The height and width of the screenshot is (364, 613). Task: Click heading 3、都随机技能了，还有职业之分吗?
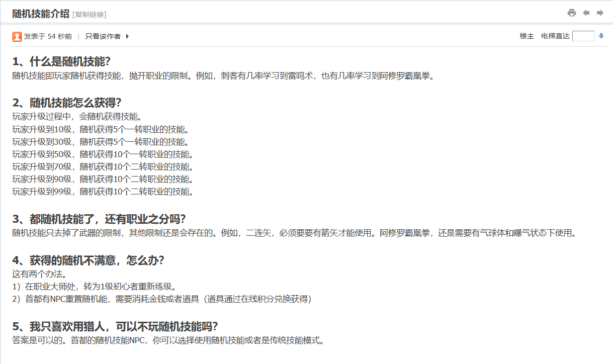click(99, 219)
